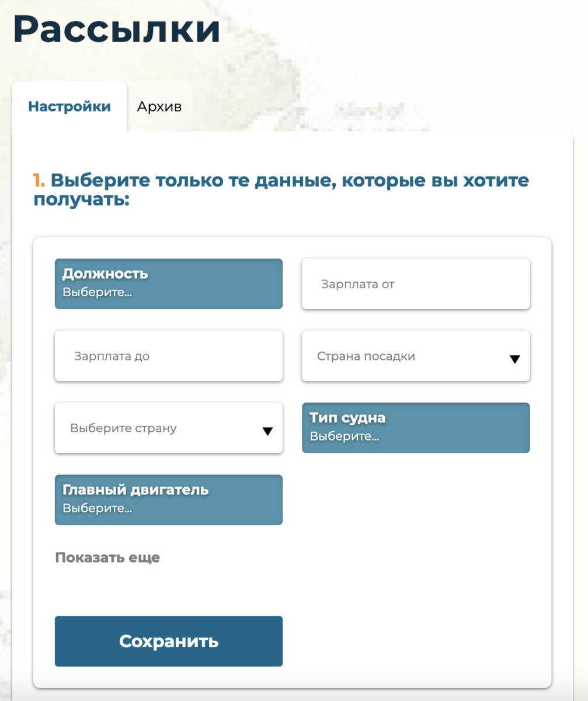The image size is (588, 701).
Task: Click the Показать еще link
Action: (x=107, y=557)
